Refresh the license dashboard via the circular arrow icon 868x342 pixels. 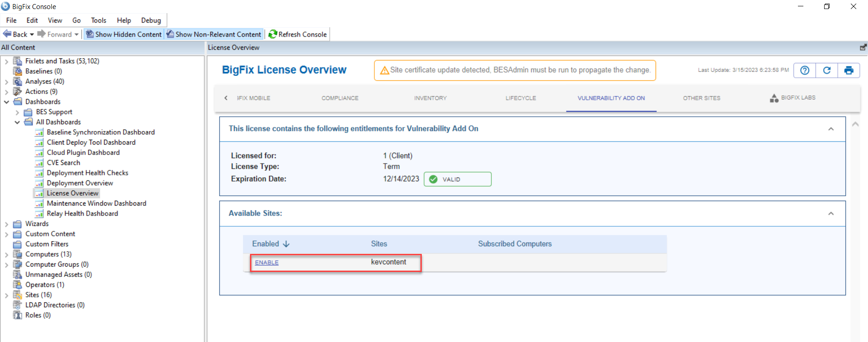tap(827, 70)
